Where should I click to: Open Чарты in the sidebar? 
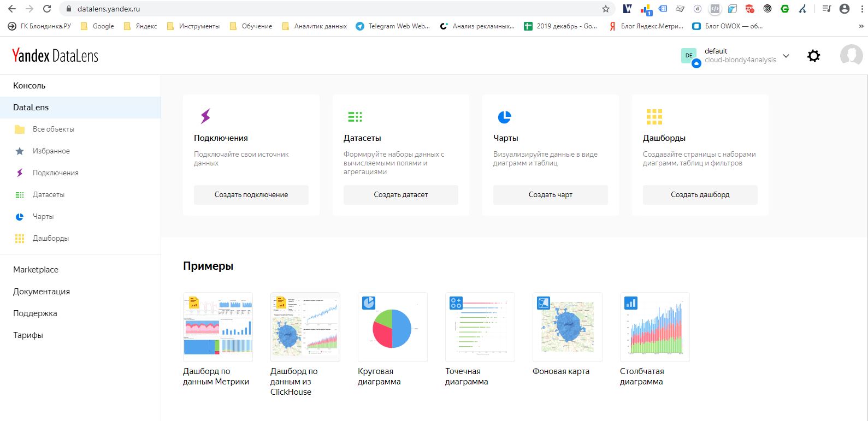pyautogui.click(x=43, y=217)
